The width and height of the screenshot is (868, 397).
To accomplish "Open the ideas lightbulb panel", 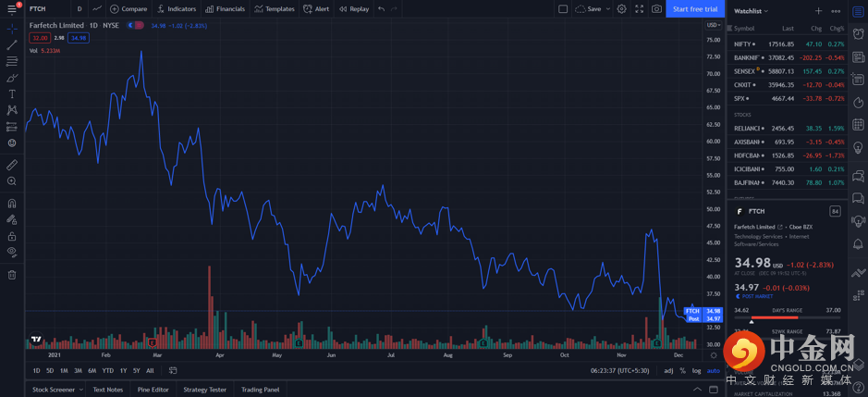I will (858, 147).
